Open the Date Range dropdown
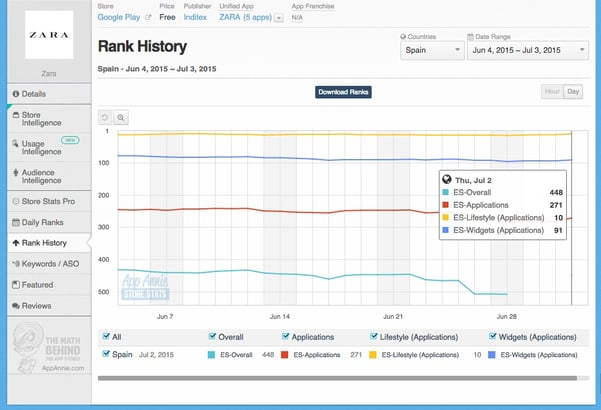 coord(528,49)
